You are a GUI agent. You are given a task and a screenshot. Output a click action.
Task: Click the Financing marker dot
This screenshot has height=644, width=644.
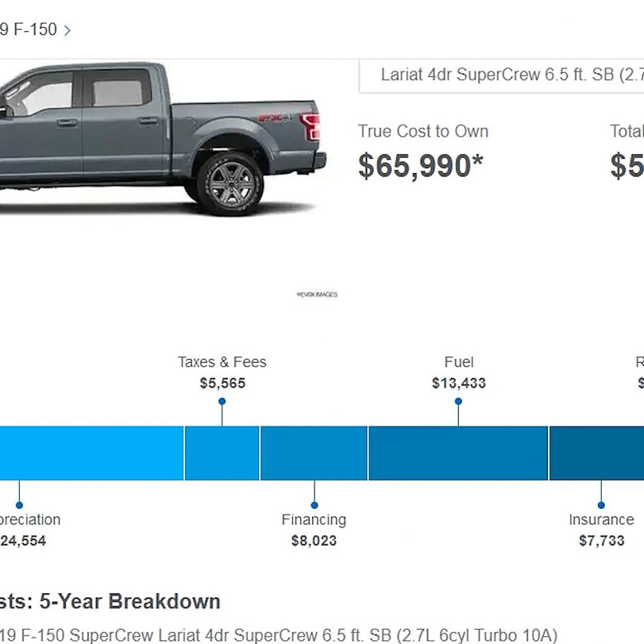tap(314, 505)
